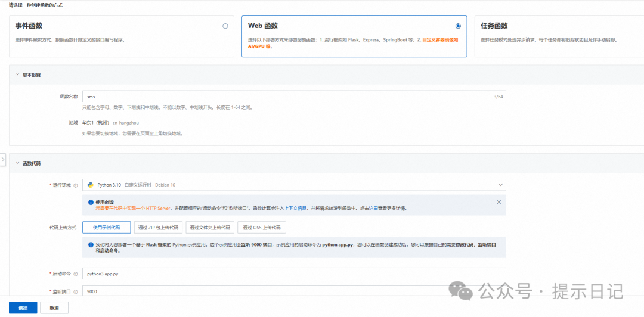This screenshot has width=644, height=317.
Task: Expand the left side panel arrow
Action: click(3, 160)
